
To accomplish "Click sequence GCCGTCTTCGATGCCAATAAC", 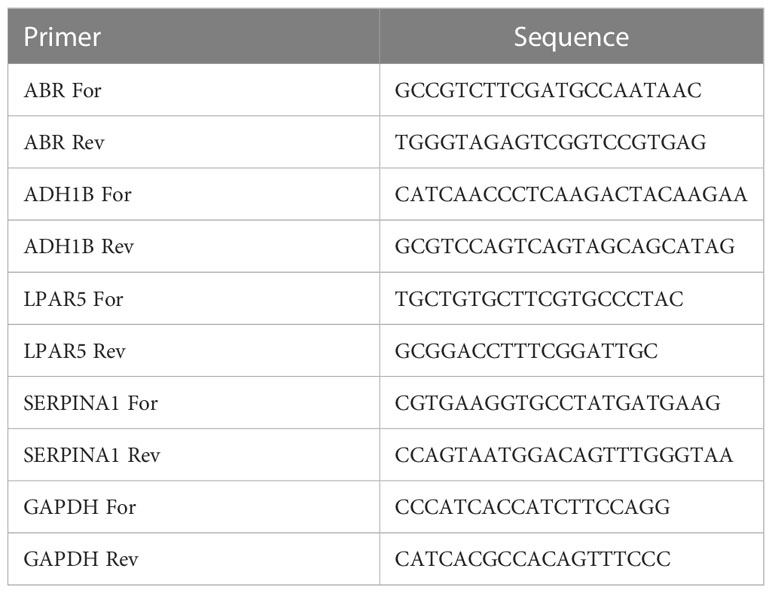I will coord(548,90).
